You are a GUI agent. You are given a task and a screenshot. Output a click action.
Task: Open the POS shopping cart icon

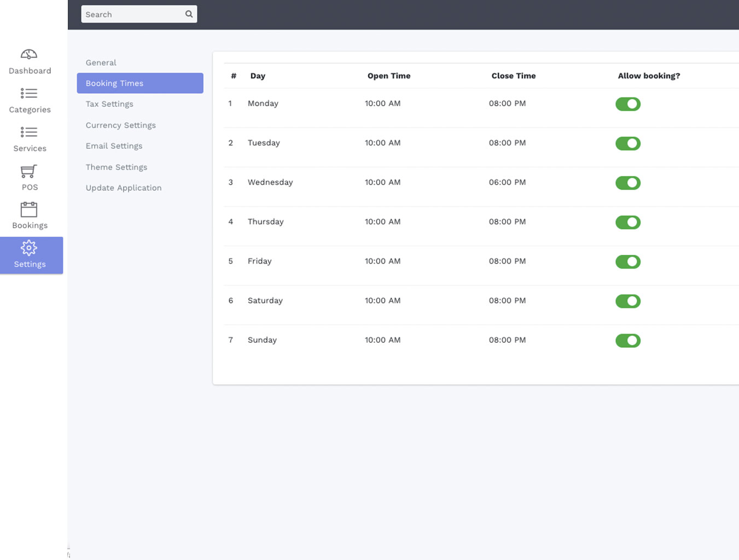pyautogui.click(x=29, y=171)
